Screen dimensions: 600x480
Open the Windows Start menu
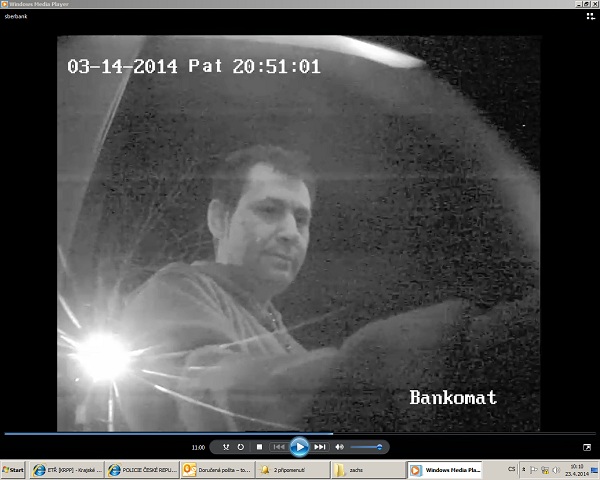(14, 470)
